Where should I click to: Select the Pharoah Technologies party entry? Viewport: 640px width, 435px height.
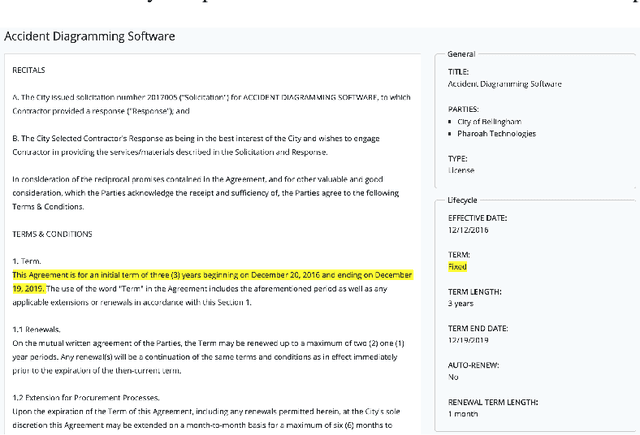[x=499, y=132]
